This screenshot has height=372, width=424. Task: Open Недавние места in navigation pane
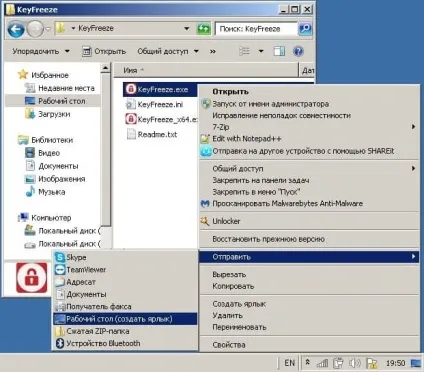pos(60,88)
